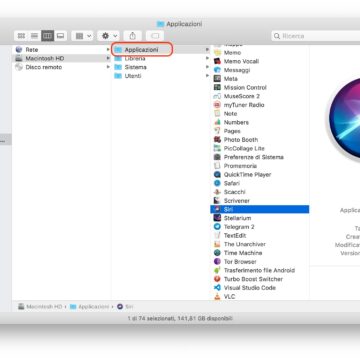Click the MuseScore 2 icon

[x=217, y=96]
